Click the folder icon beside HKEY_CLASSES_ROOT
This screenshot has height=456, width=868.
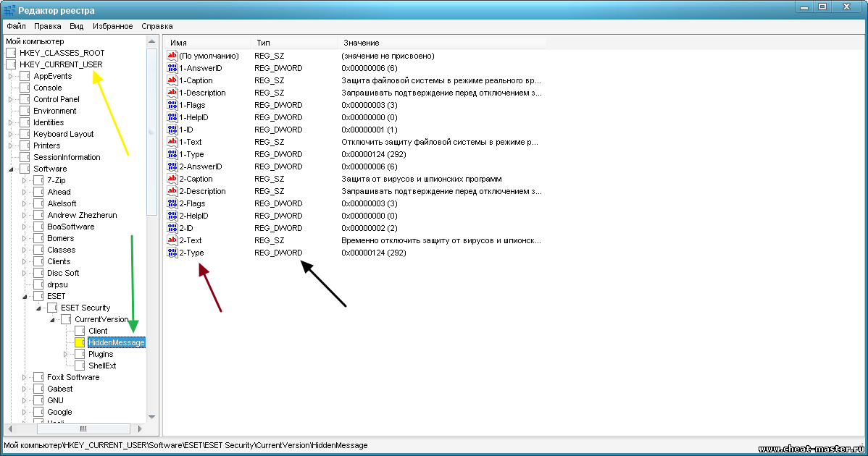pyautogui.click(x=11, y=53)
